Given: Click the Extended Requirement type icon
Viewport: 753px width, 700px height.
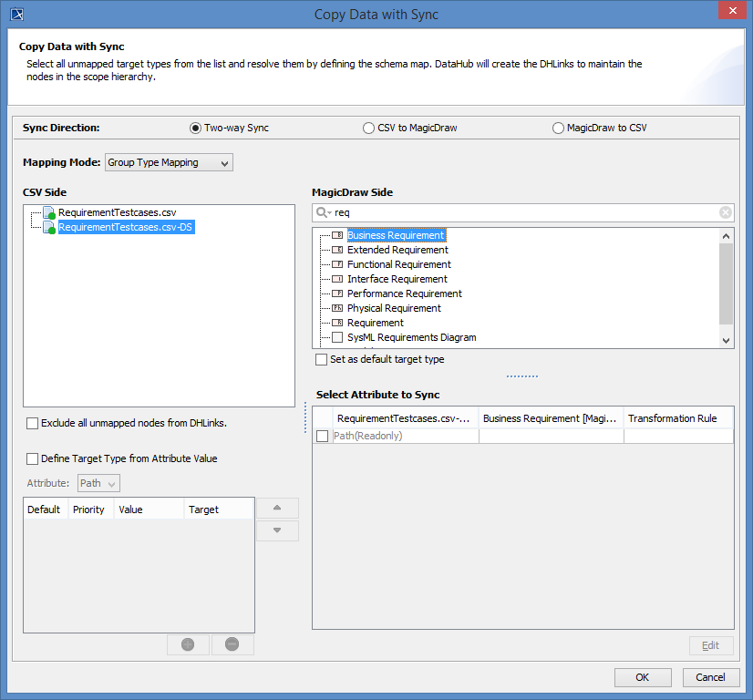Looking at the screenshot, I should tap(337, 250).
